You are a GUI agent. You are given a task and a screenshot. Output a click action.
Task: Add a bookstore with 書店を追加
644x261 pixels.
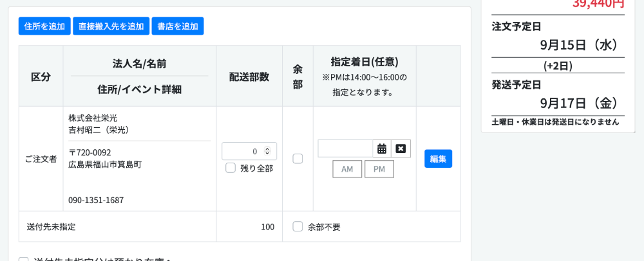(178, 26)
